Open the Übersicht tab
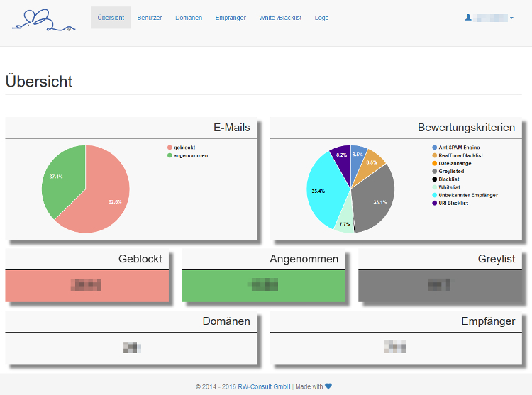 point(110,18)
